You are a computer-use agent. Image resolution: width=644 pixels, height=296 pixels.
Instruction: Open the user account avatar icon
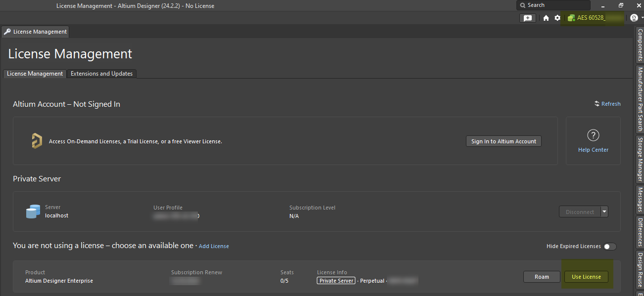[634, 18]
